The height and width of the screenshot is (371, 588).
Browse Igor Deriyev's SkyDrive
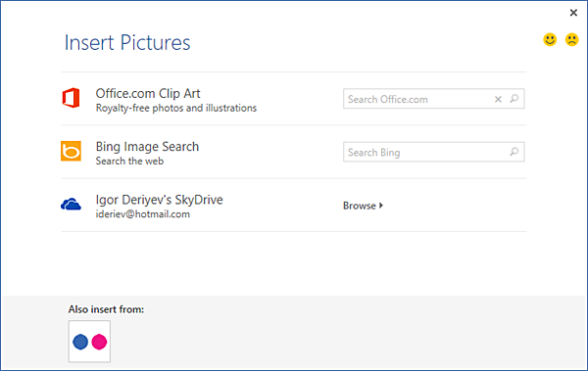pos(363,206)
